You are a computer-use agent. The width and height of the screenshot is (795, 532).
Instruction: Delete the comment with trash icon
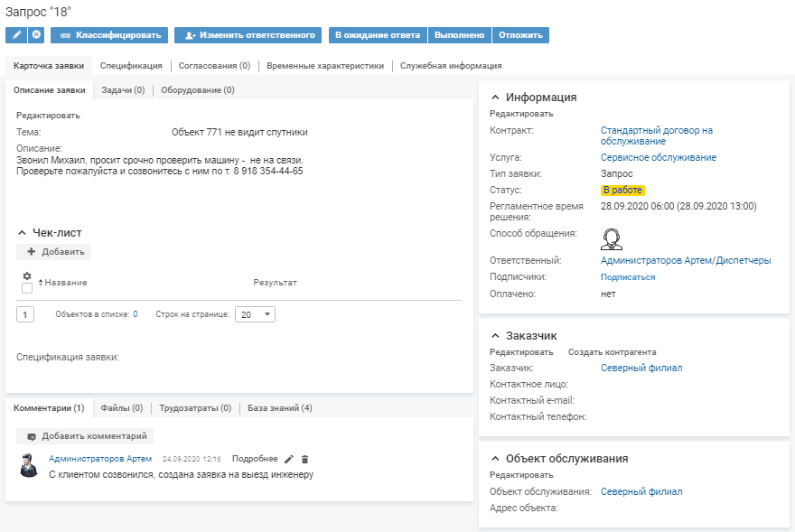304,459
